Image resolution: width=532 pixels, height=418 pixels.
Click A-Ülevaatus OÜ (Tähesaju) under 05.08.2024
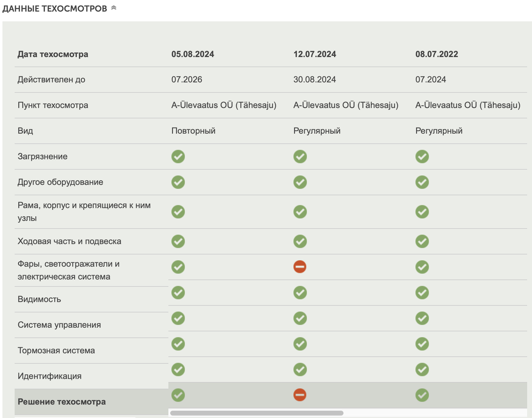point(224,105)
